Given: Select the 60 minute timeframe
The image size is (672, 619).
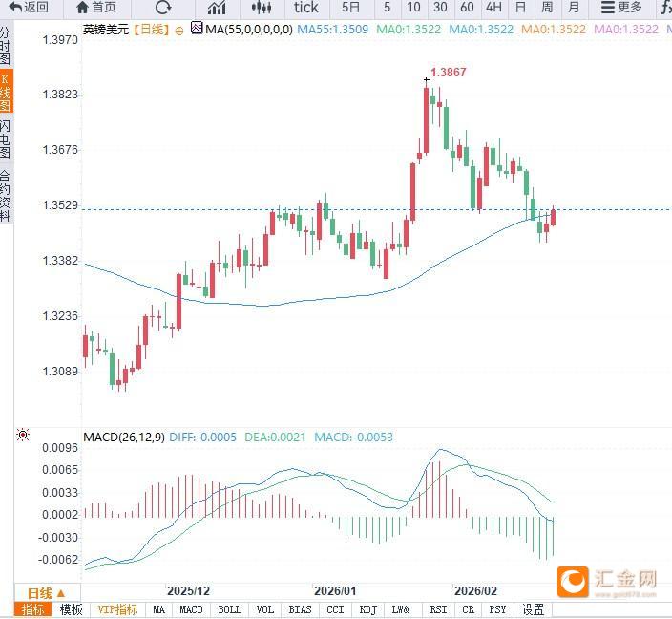Looking at the screenshot, I should point(467,8).
